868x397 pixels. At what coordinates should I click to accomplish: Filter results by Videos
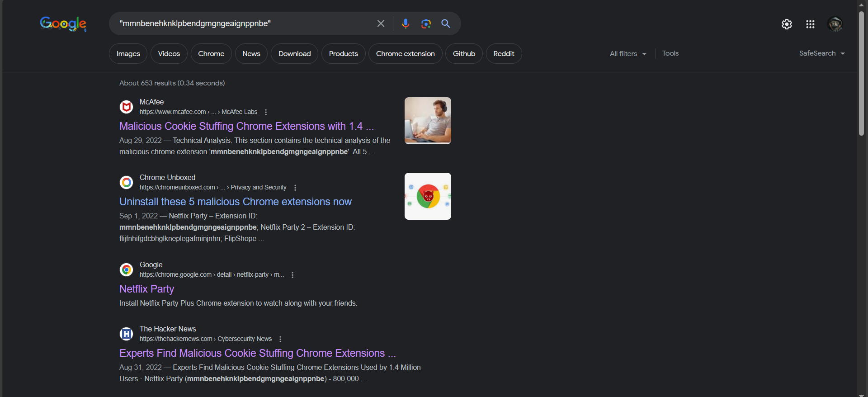point(169,54)
